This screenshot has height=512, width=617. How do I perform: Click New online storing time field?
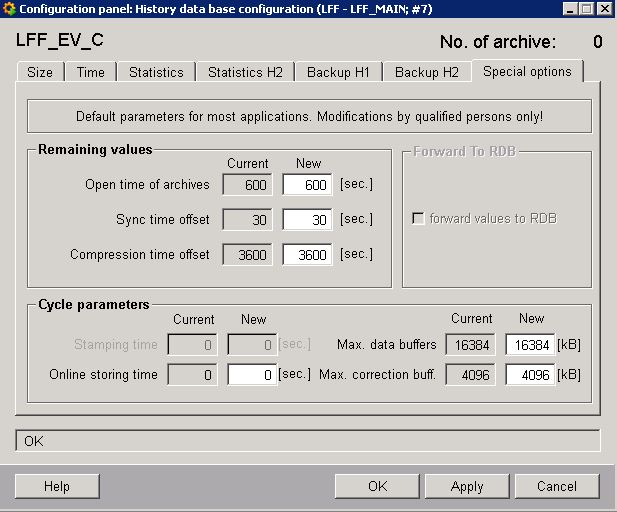point(252,375)
